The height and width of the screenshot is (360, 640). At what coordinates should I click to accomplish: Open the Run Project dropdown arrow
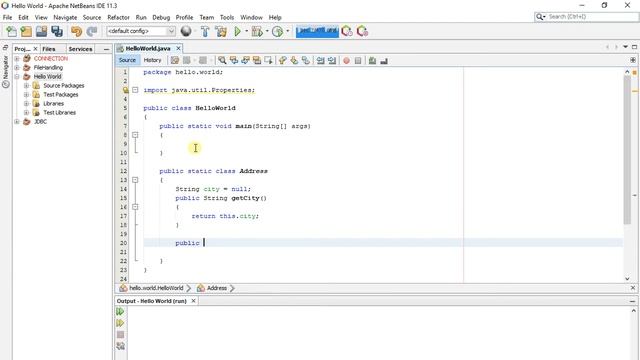click(x=247, y=31)
